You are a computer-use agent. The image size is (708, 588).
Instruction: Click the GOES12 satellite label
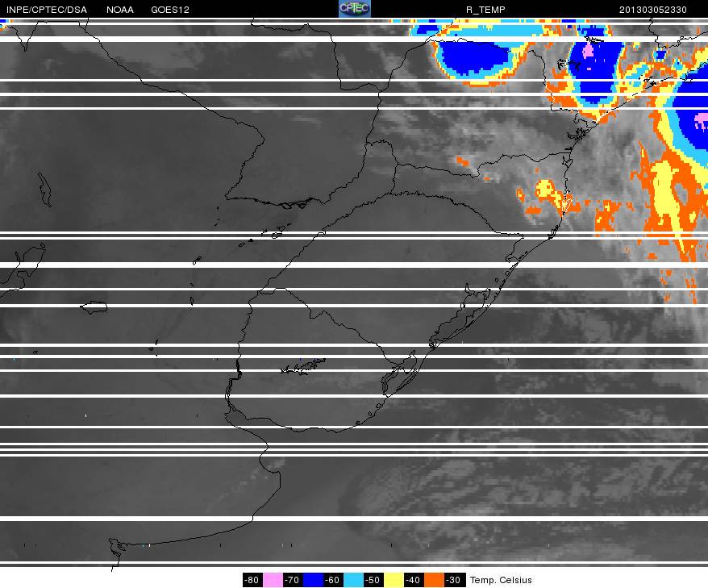[x=170, y=10]
